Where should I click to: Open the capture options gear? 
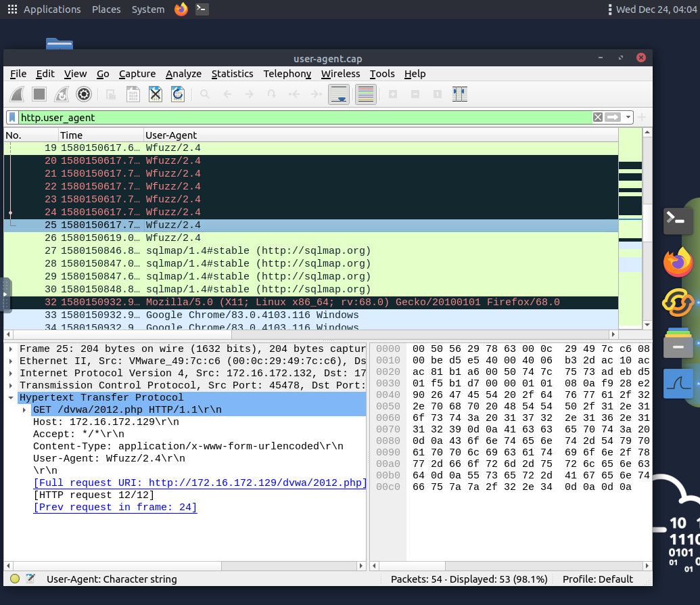(84, 94)
